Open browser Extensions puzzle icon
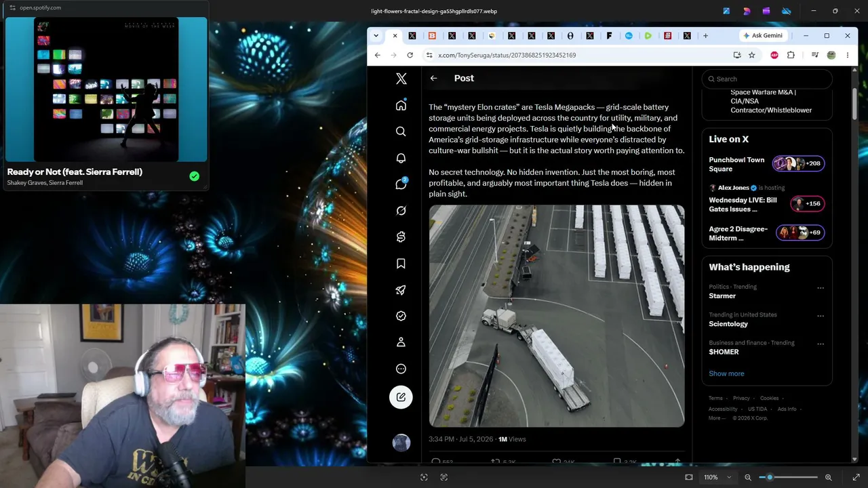This screenshot has width=868, height=488. pyautogui.click(x=791, y=55)
